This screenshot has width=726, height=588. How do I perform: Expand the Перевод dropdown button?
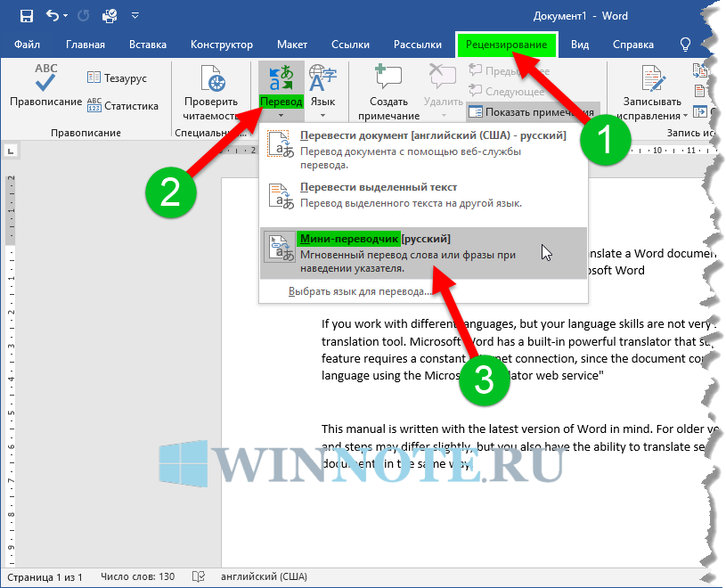(x=281, y=108)
